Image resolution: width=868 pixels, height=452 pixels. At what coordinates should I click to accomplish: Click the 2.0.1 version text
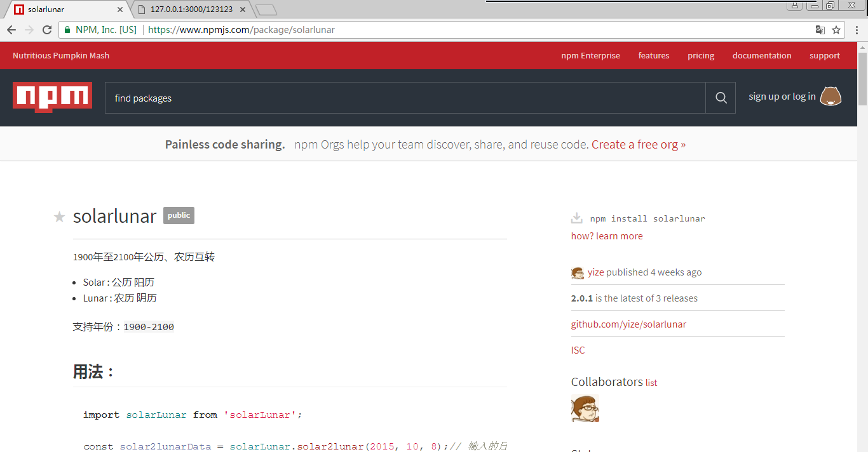pos(581,298)
